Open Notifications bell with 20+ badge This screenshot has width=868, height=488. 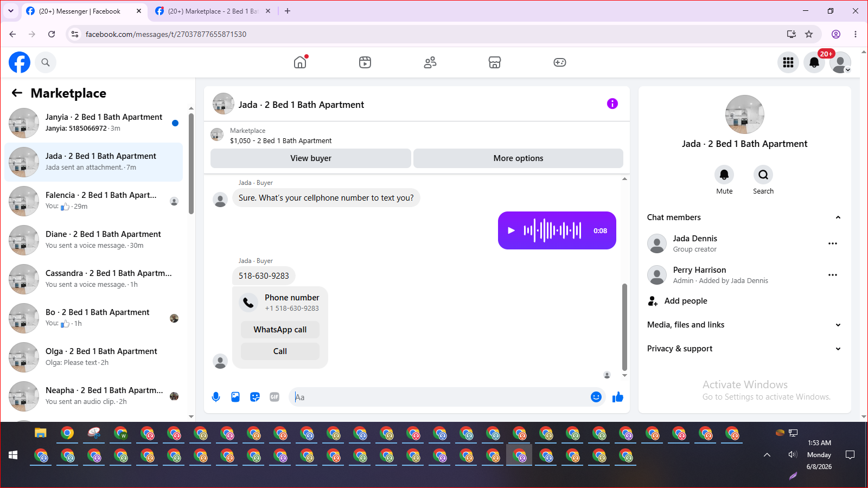814,62
